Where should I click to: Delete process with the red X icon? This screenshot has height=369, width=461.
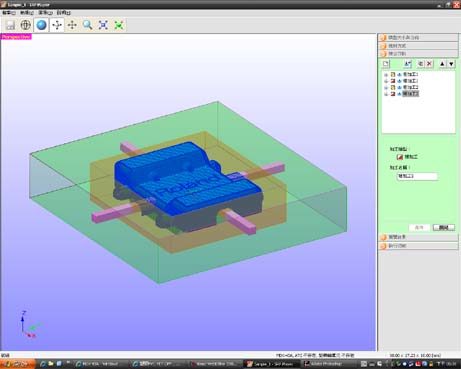coord(429,64)
